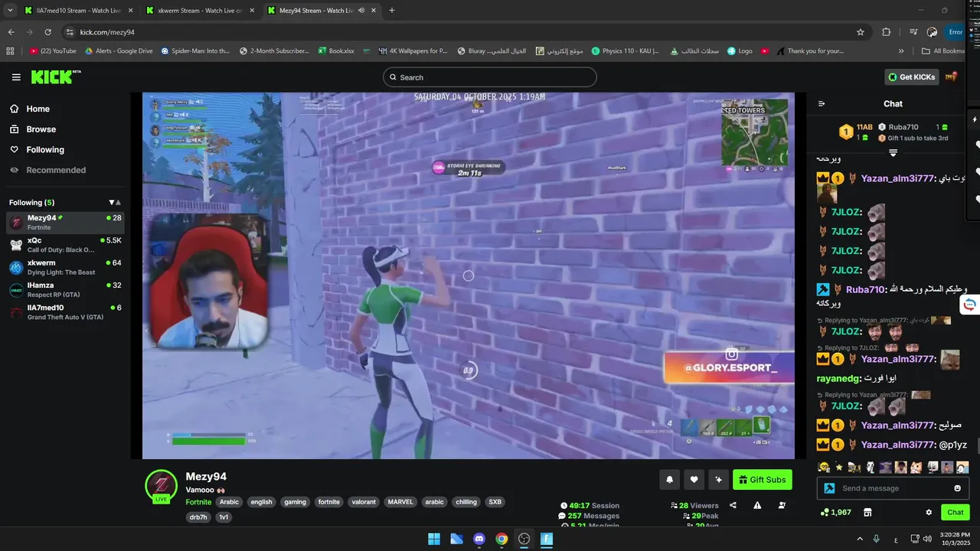
Task: Open the hamburger menu next to Kick logo
Action: click(16, 77)
